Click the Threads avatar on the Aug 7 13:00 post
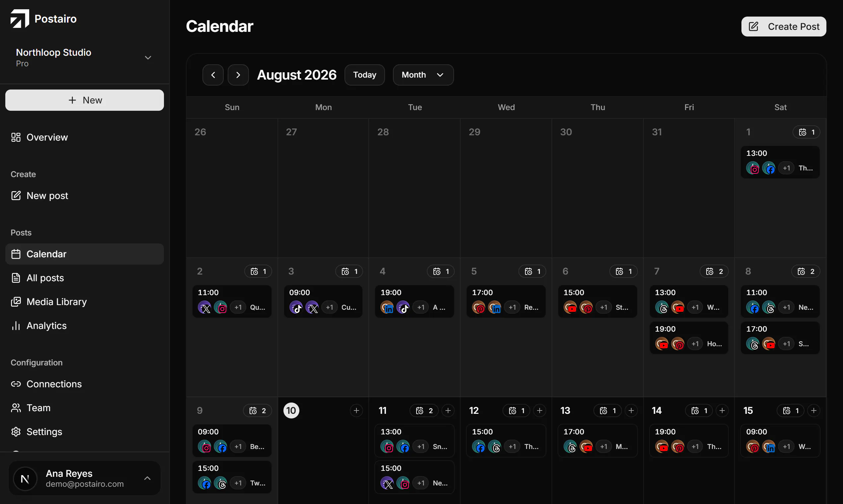 click(x=662, y=307)
